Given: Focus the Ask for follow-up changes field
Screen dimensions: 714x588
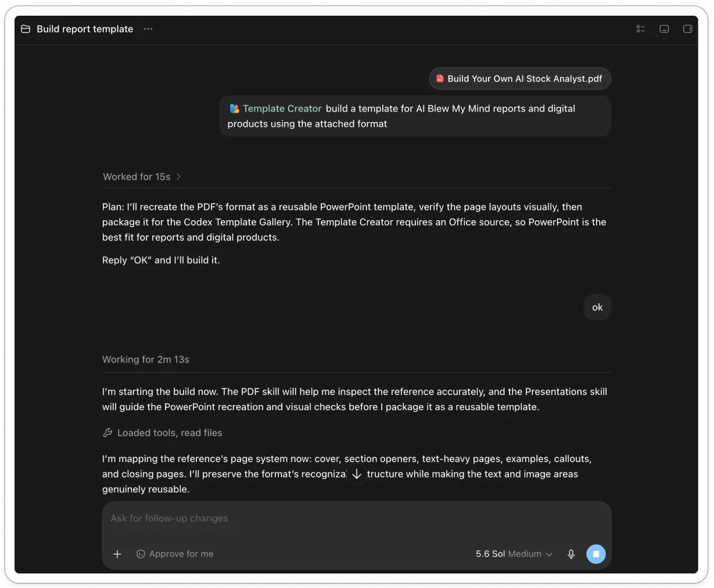Looking at the screenshot, I should point(356,518).
